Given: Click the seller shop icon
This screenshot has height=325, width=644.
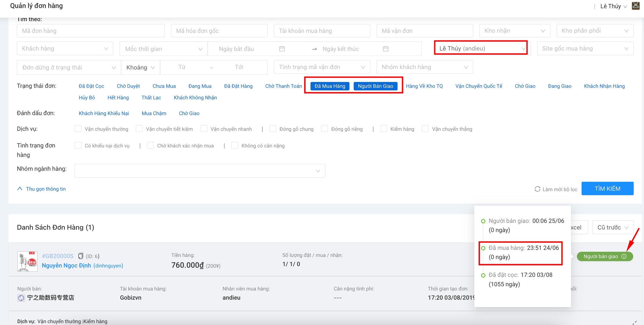Looking at the screenshot, I should (21, 298).
